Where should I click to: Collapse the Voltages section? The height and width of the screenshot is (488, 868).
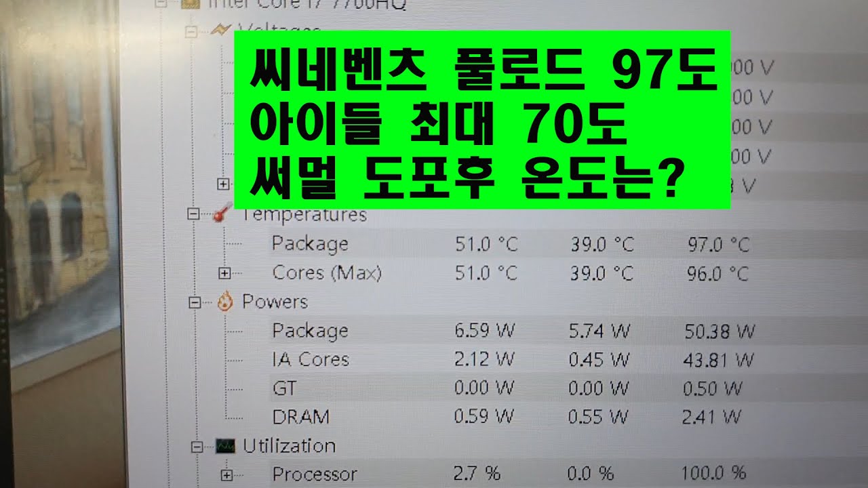(191, 30)
